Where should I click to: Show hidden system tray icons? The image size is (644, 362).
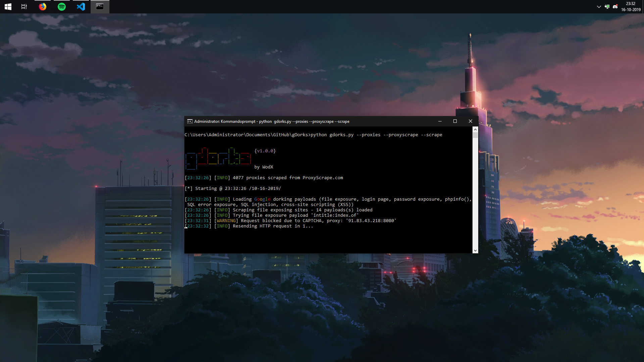[599, 7]
